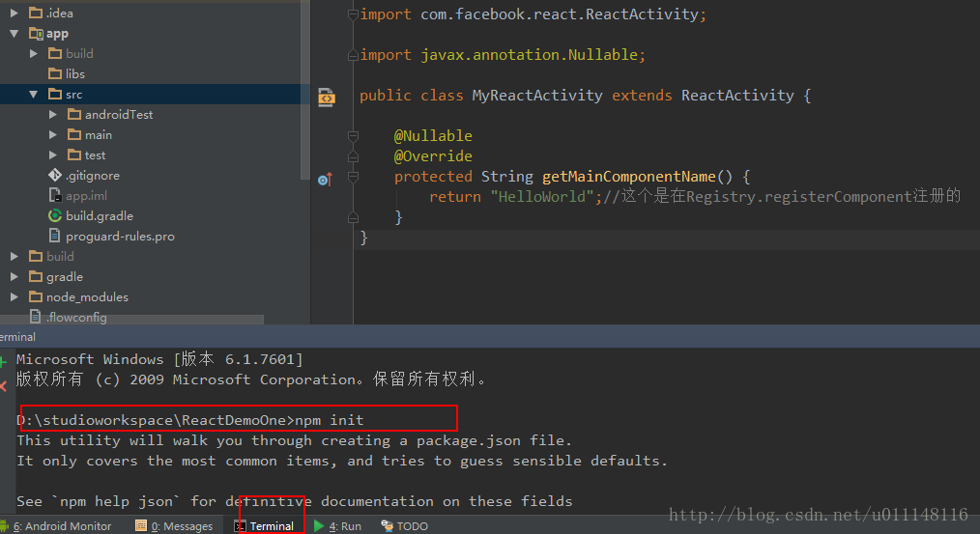
Task: Select .flowconfig in the project tree
Action: (x=76, y=318)
